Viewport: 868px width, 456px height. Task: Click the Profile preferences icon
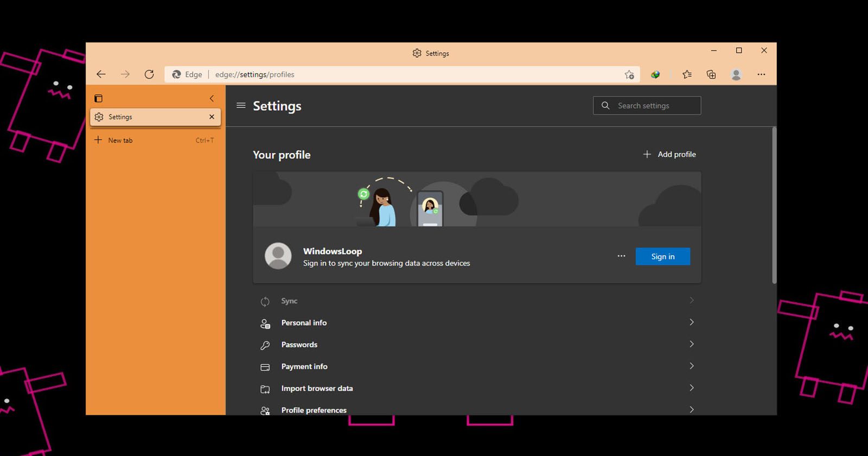click(x=265, y=411)
